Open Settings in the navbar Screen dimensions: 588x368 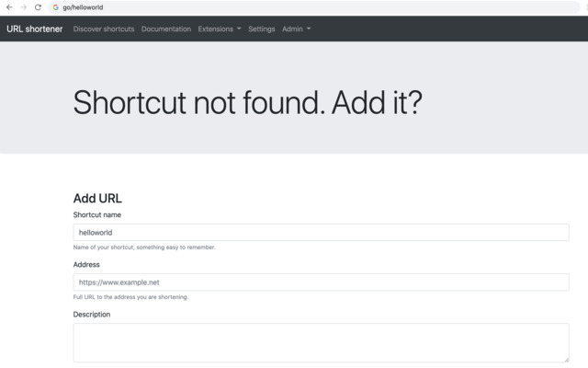[x=262, y=29]
